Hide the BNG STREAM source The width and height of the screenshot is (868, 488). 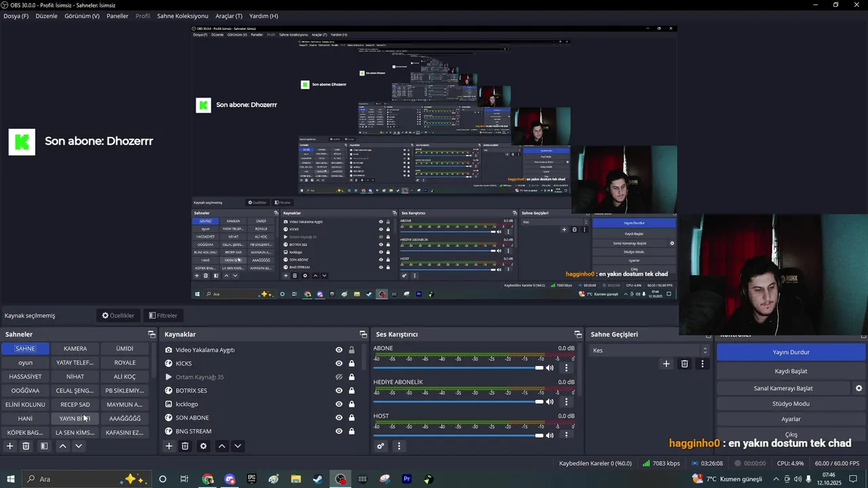click(339, 431)
